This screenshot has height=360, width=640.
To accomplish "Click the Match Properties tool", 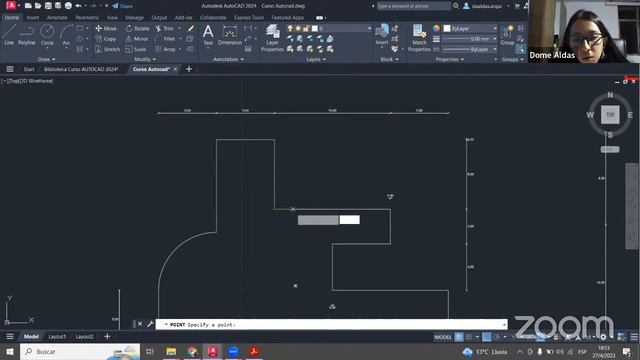I will [419, 38].
